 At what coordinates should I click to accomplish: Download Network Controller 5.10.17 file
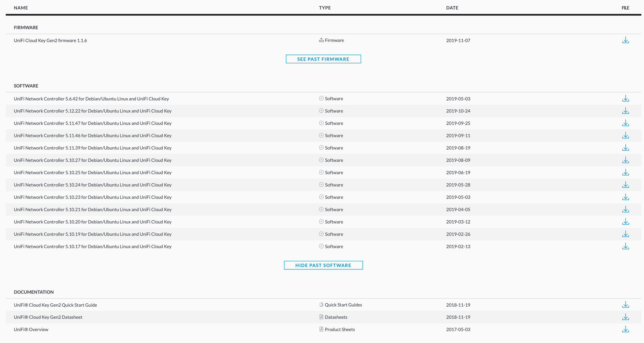click(x=625, y=246)
